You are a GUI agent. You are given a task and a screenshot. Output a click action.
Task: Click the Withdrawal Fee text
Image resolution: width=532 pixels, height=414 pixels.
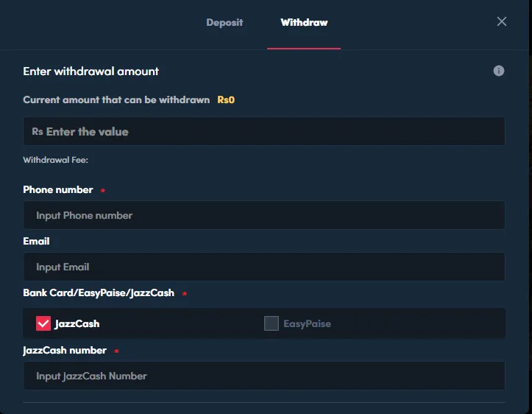pyautogui.click(x=56, y=159)
